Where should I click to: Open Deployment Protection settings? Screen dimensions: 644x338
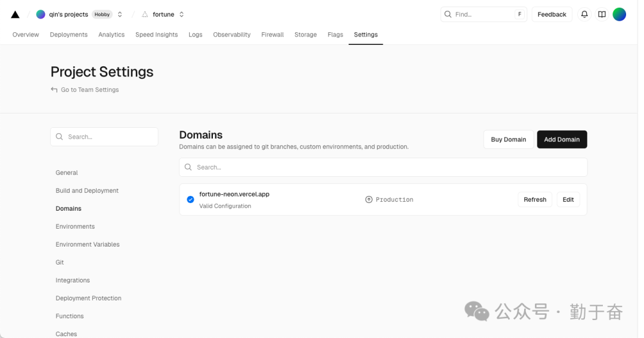point(88,298)
